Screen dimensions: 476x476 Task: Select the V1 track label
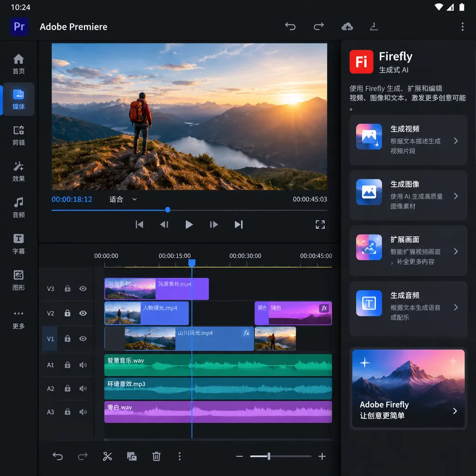(50, 338)
